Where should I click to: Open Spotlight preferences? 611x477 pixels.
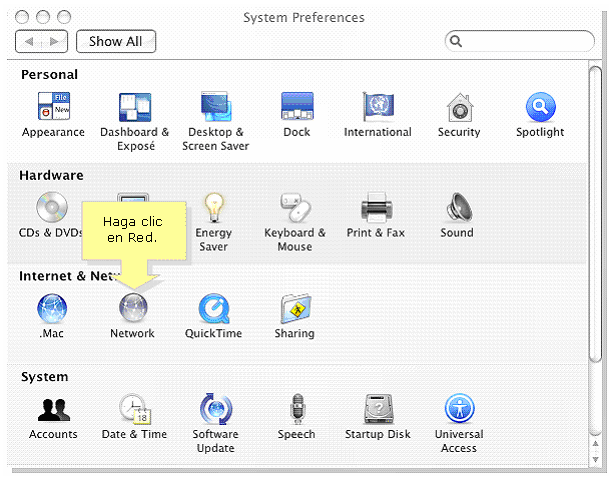coord(540,107)
